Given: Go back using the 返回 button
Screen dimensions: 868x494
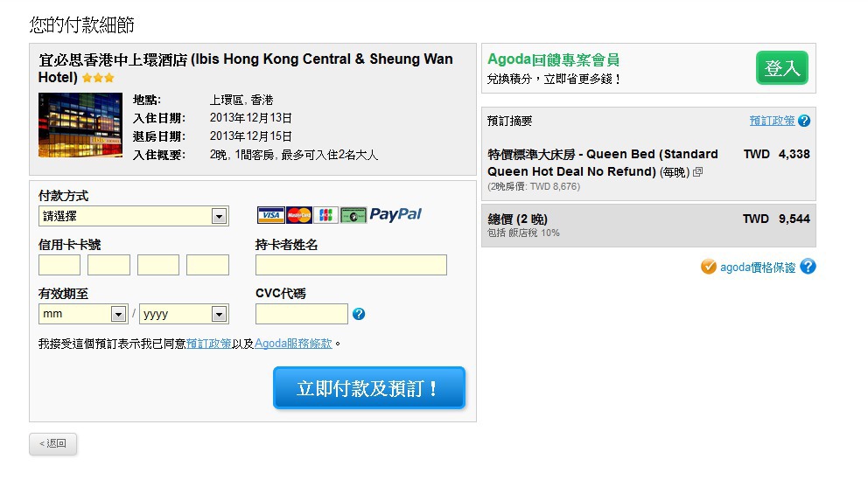Looking at the screenshot, I should point(53,443).
